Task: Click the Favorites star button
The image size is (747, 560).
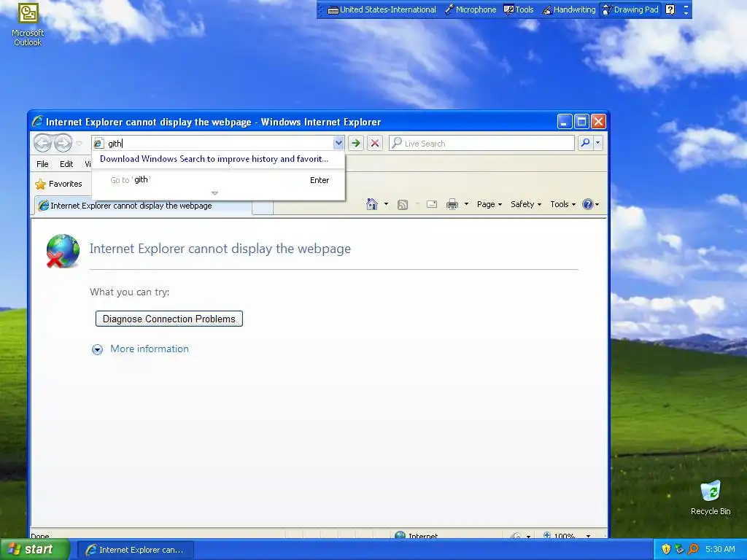Action: (58, 184)
